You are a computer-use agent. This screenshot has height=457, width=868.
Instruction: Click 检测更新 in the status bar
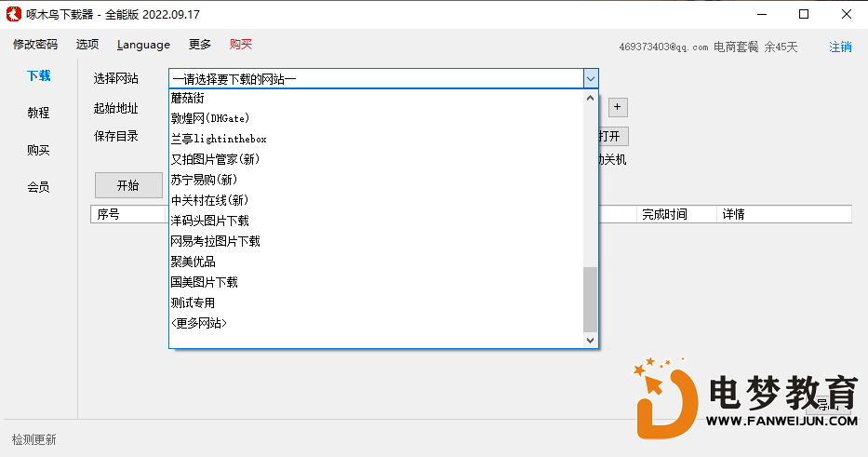[x=34, y=440]
